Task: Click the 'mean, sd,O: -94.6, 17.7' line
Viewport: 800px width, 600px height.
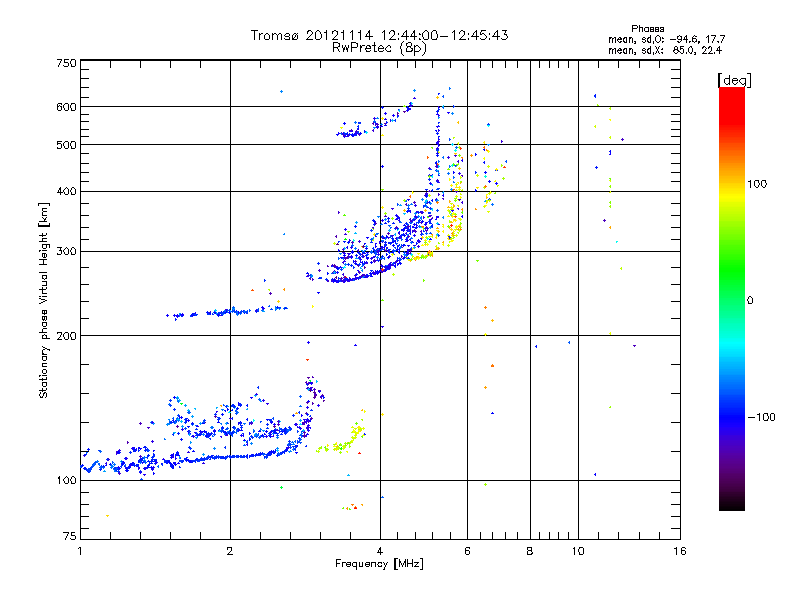Action: 666,39
